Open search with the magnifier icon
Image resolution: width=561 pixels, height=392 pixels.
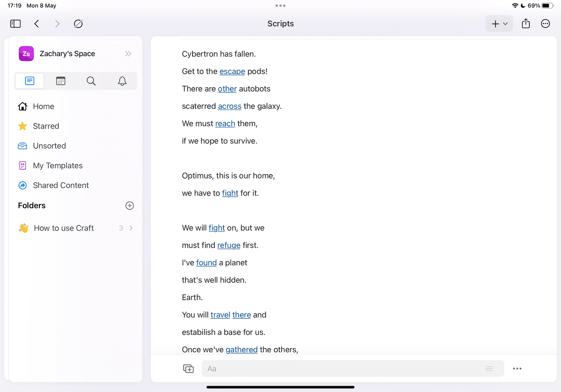(91, 81)
